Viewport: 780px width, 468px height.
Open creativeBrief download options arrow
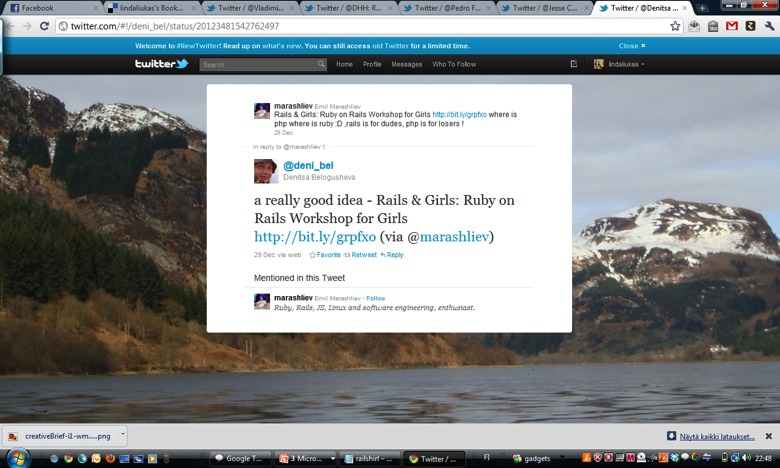tap(122, 435)
